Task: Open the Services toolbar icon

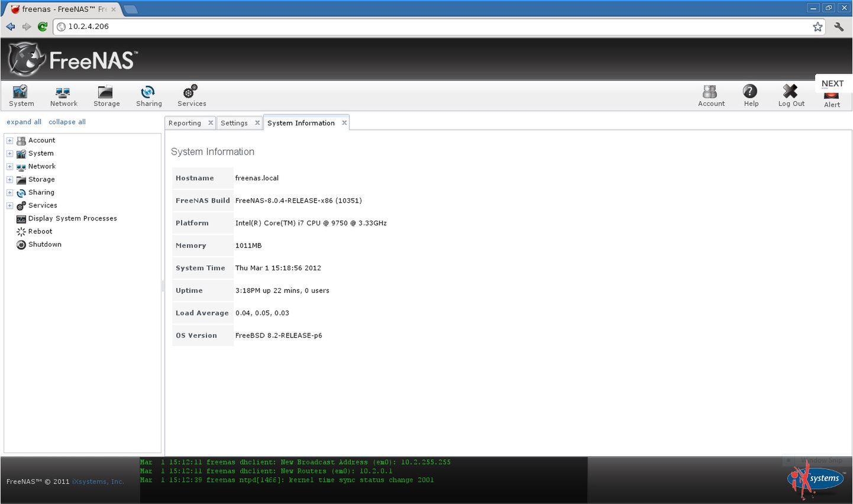Action: click(192, 95)
